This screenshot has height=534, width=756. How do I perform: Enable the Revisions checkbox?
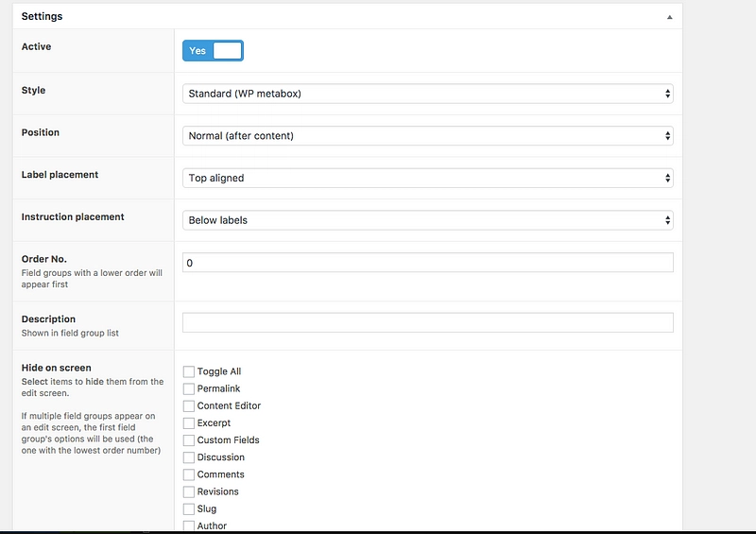click(x=189, y=491)
